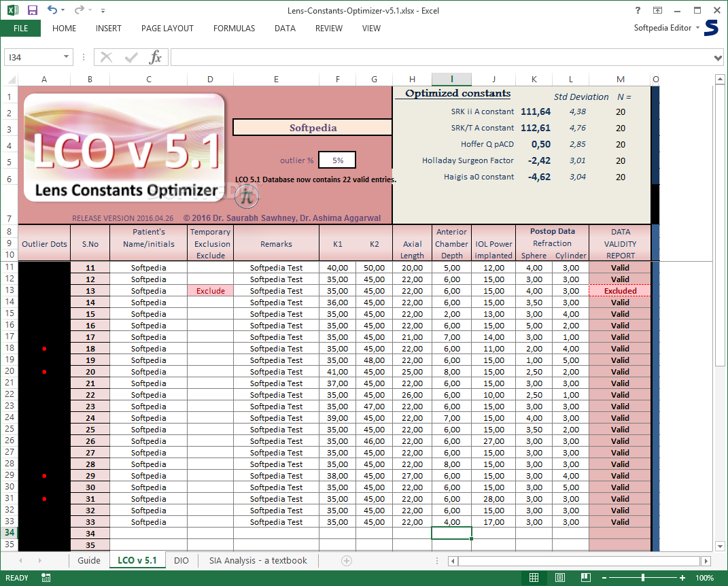Click the Save icon in quick access toolbar
The width and height of the screenshot is (728, 586).
tap(33, 10)
